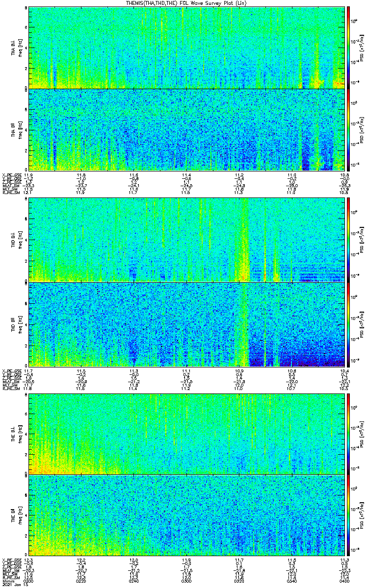Click the THD B-perpendicular PSD color bar
Screen dimensions: 368x588
pos(348,240)
